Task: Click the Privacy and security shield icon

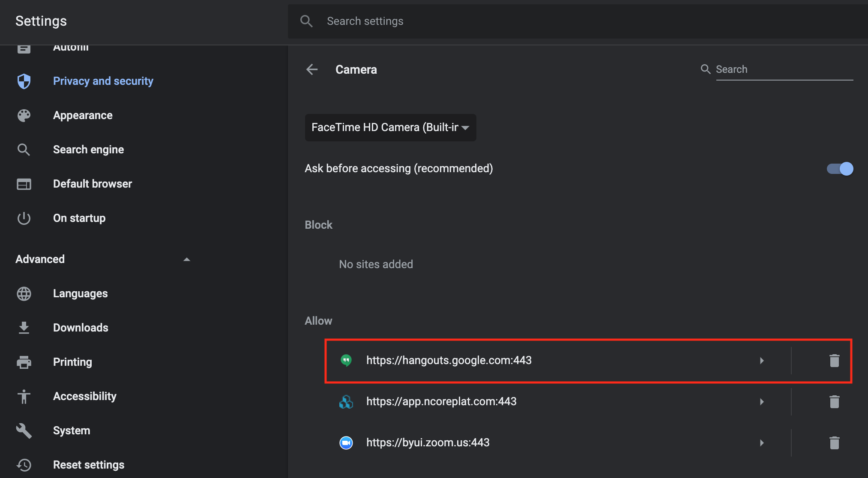Action: point(24,81)
